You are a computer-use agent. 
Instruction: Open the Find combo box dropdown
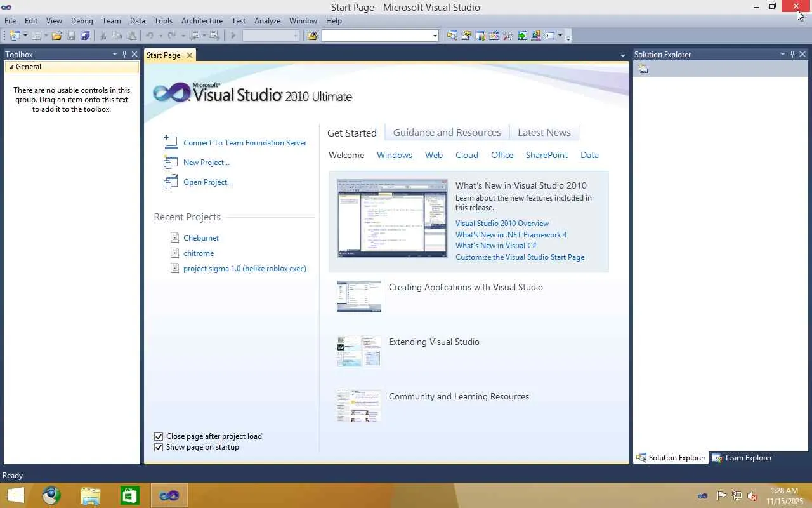coord(435,36)
